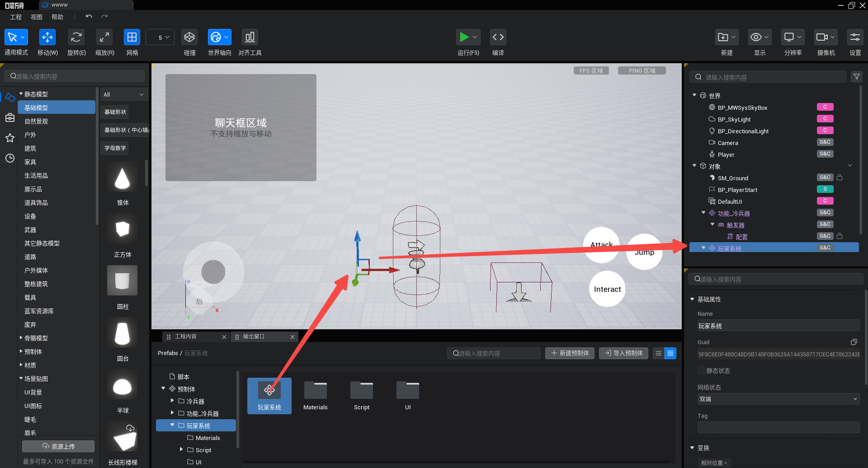Select the 旋转(E) rotate tool
The image size is (868, 468).
point(76,37)
